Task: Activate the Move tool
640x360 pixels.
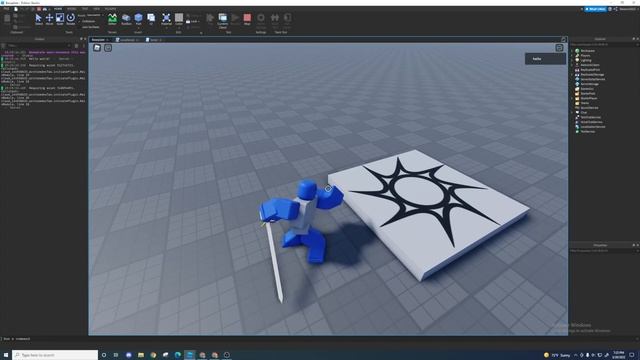Action: click(49, 19)
